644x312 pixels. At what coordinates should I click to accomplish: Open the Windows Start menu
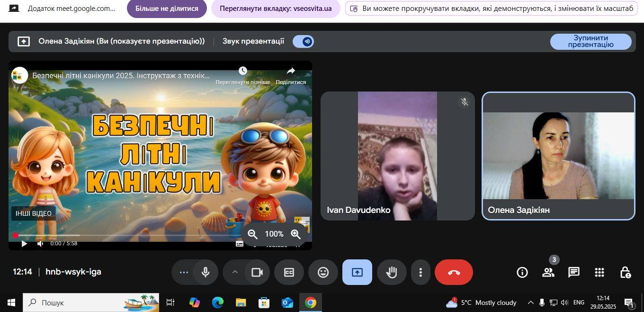11,303
